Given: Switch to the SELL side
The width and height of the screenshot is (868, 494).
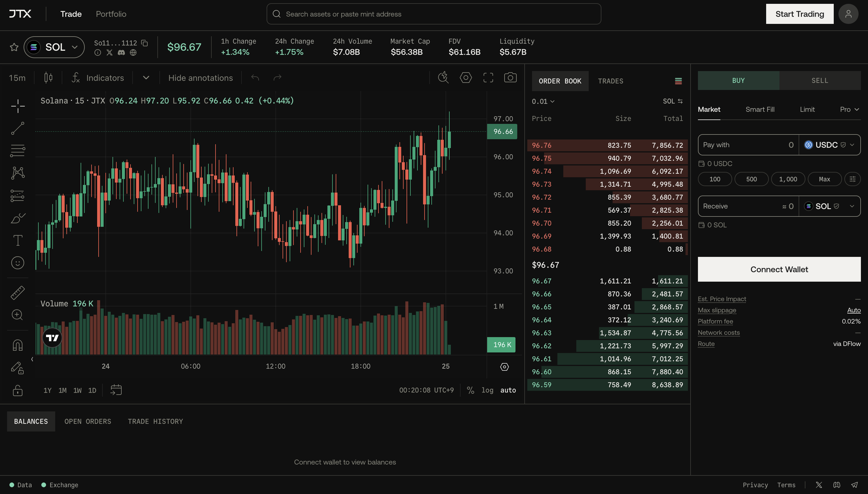Looking at the screenshot, I should 820,81.
